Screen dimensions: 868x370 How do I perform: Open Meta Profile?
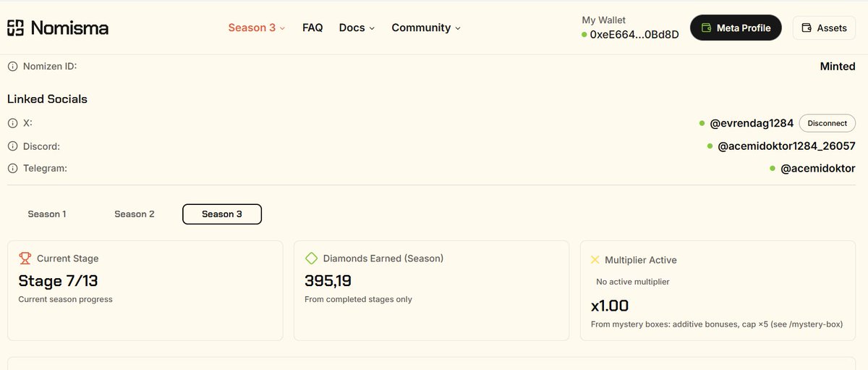tap(736, 28)
